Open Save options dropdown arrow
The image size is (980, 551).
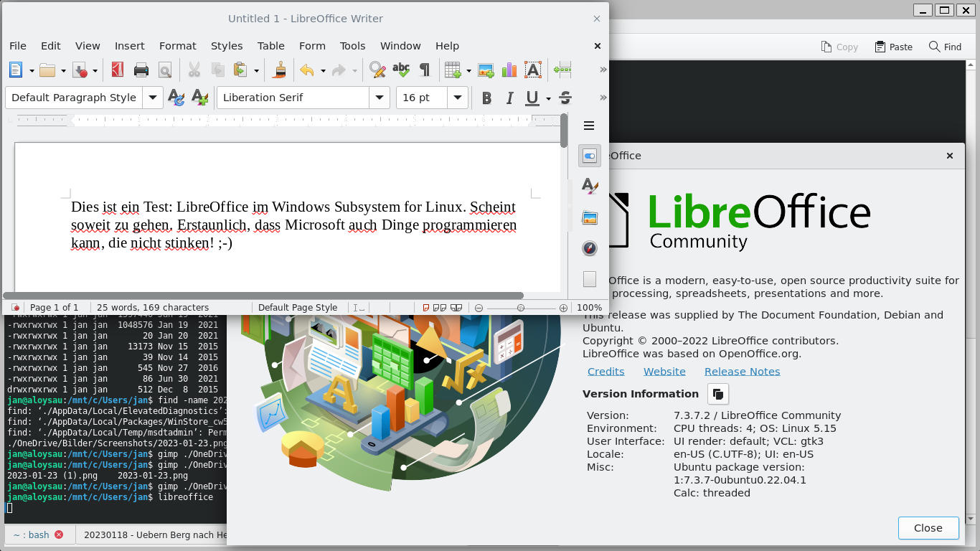point(95,70)
